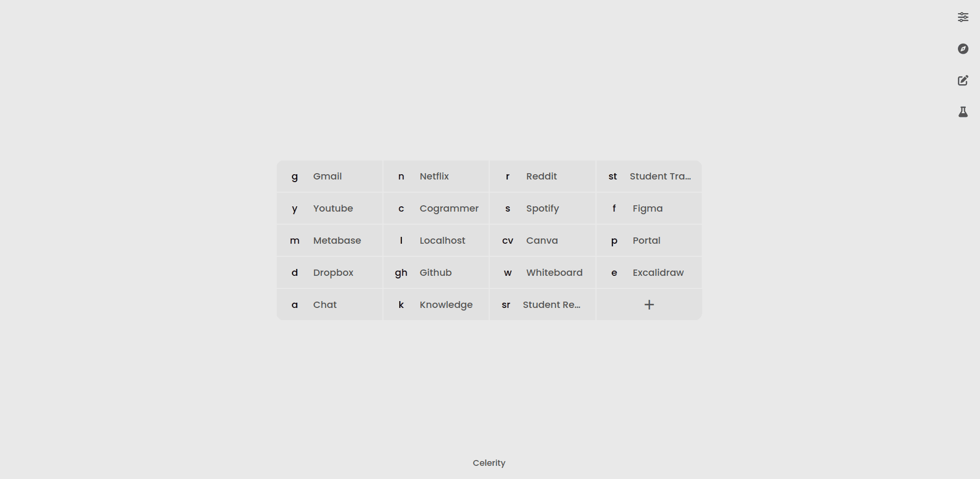
Task: Open the Figma shortcut
Action: pos(649,208)
